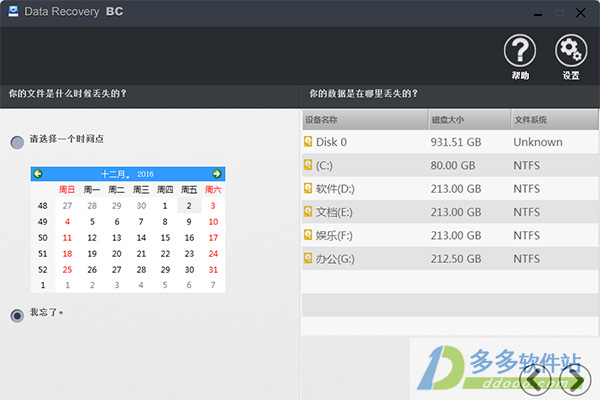Select the (C:) partition name

click(324, 166)
